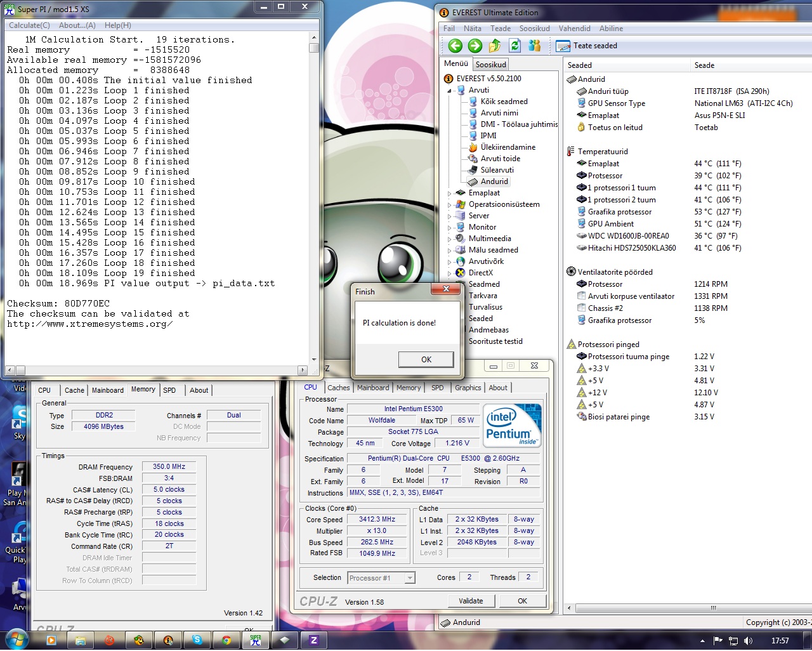
Task: Open Teate seaded report settings
Action: click(586, 46)
